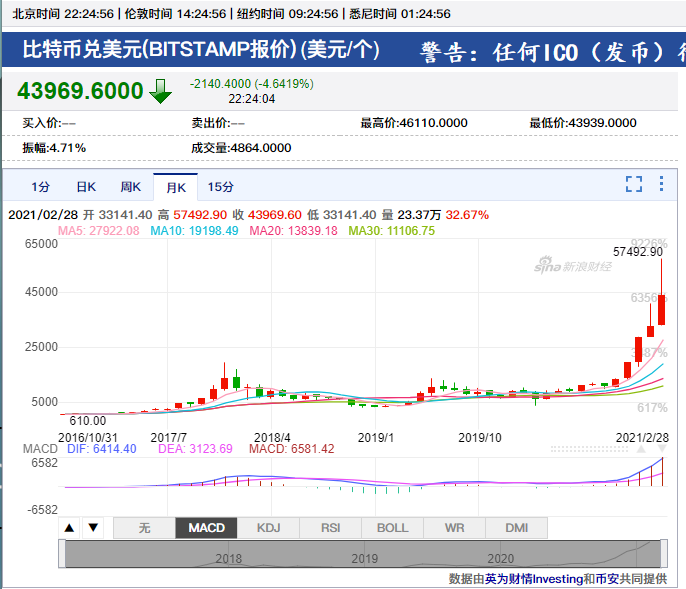The height and width of the screenshot is (589, 686).
Task: Click the DEA: 3123.69 value
Action: (195, 449)
